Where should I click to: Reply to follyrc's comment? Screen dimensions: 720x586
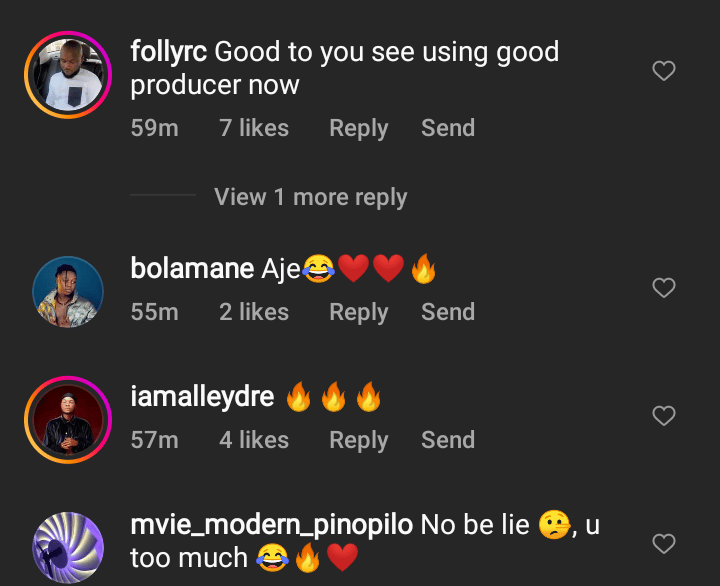tap(358, 128)
